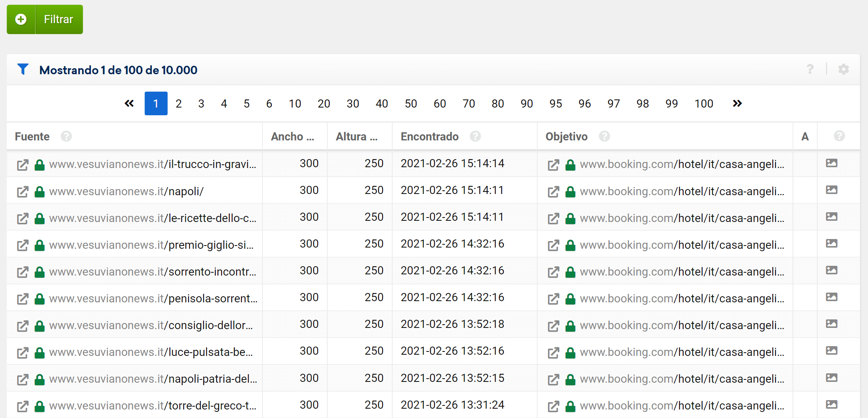Click the help question mark beside the gear
The width and height of the screenshot is (868, 418).
(x=810, y=69)
